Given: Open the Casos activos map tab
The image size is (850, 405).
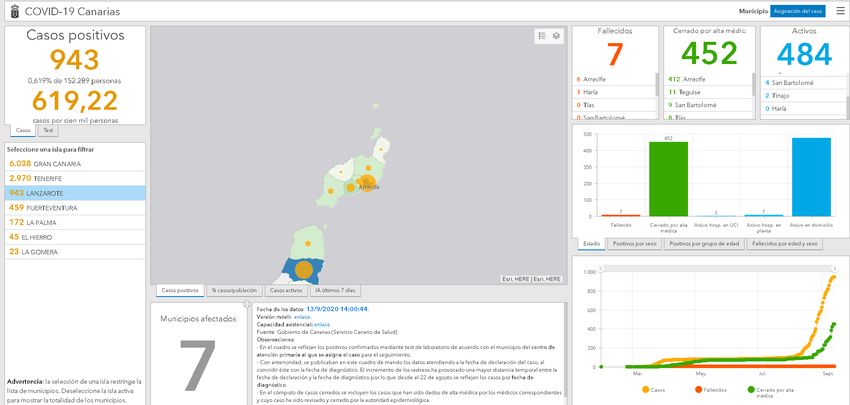Looking at the screenshot, I should 287,289.
